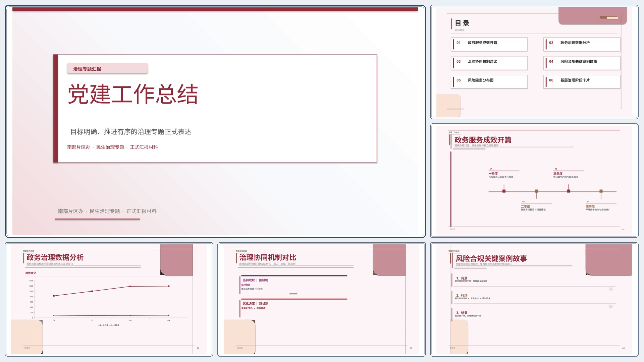Open the 目录 contents slide thumbnail
This screenshot has width=644, height=362.
coord(534,62)
